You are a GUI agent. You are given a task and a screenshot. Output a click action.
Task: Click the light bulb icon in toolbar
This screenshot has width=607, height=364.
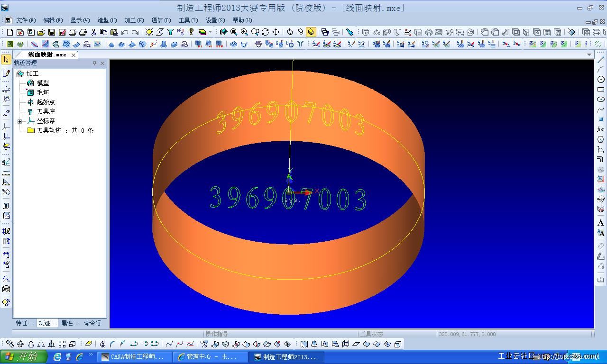[149, 32]
